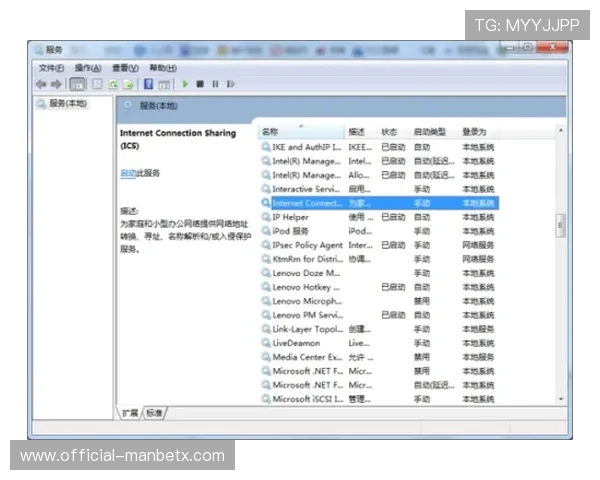Click the gear icon beside Media Center Ex...
600x480 pixels.
click(x=266, y=357)
